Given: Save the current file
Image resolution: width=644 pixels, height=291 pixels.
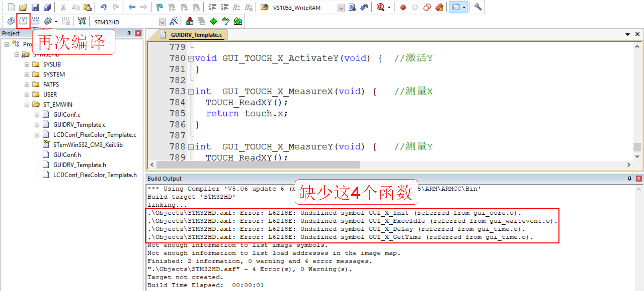Looking at the screenshot, I should (35, 7).
